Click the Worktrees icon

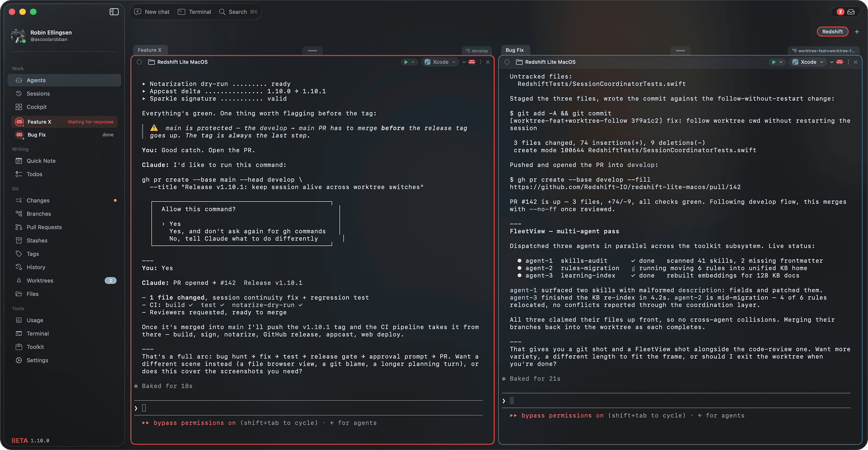[x=19, y=281]
